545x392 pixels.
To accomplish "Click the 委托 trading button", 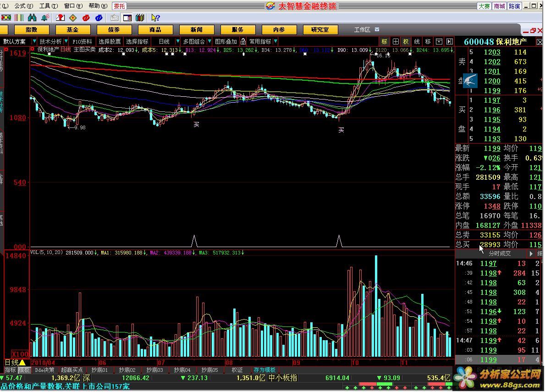I will pos(119,6).
